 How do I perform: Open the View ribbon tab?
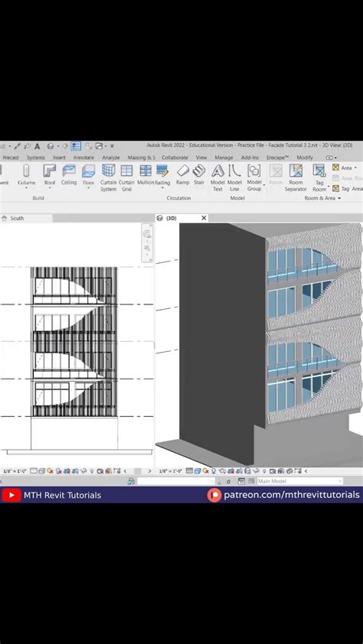pyautogui.click(x=201, y=158)
